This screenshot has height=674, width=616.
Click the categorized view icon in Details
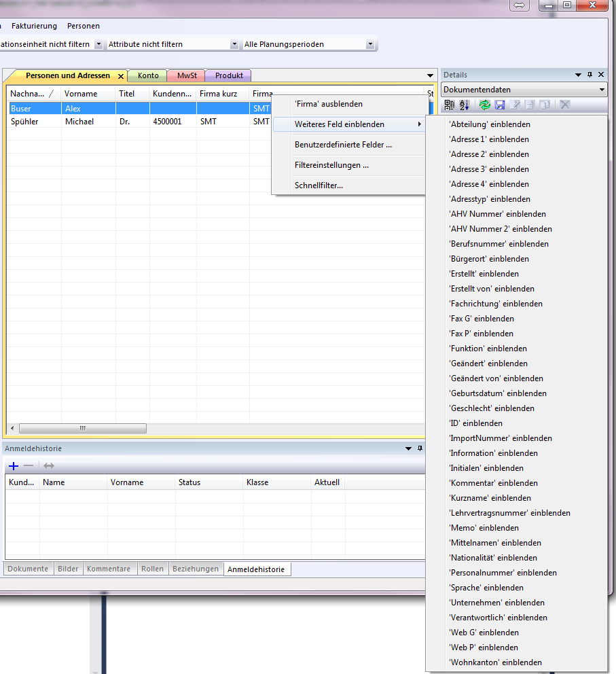[450, 105]
